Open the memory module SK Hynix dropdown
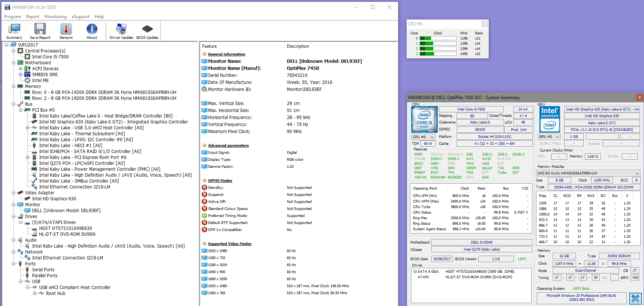This screenshot has width=644, height=306. pos(588,173)
